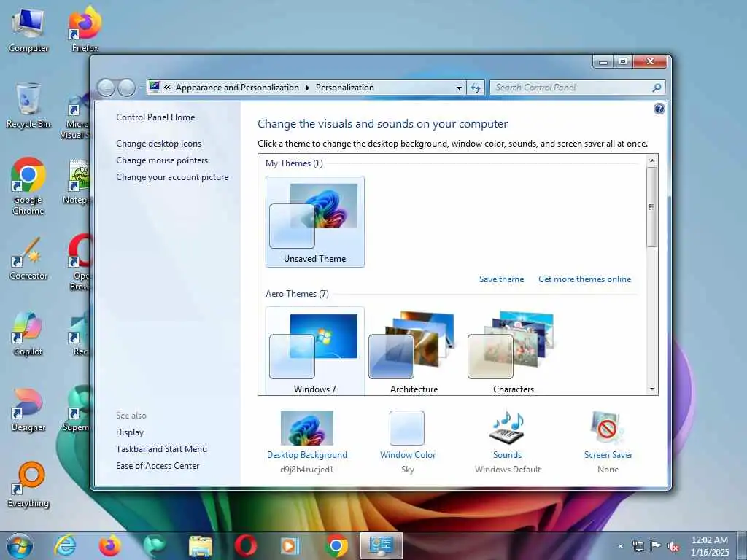
Task: Select the Architecture theme
Action: point(414,351)
